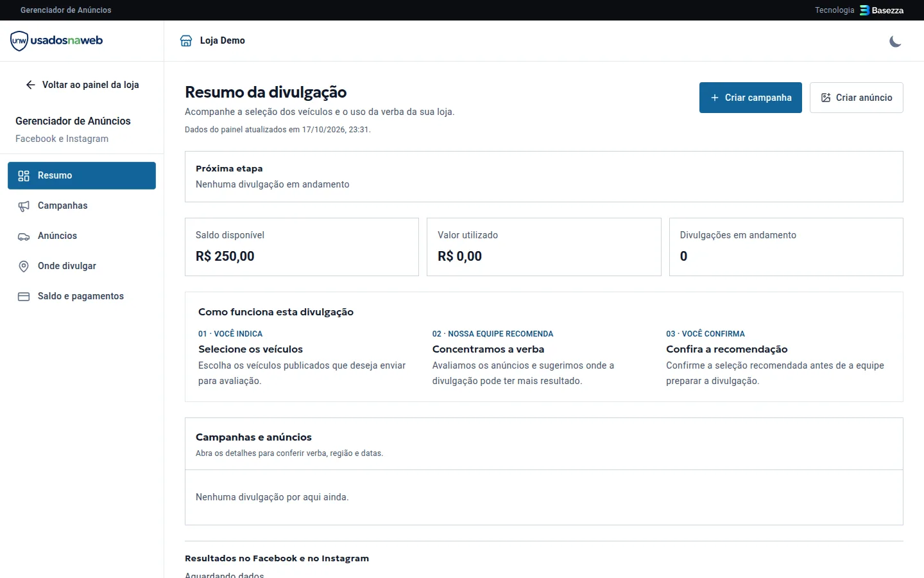
Task: Click the Basezza logo in the top bar
Action: pos(882,10)
